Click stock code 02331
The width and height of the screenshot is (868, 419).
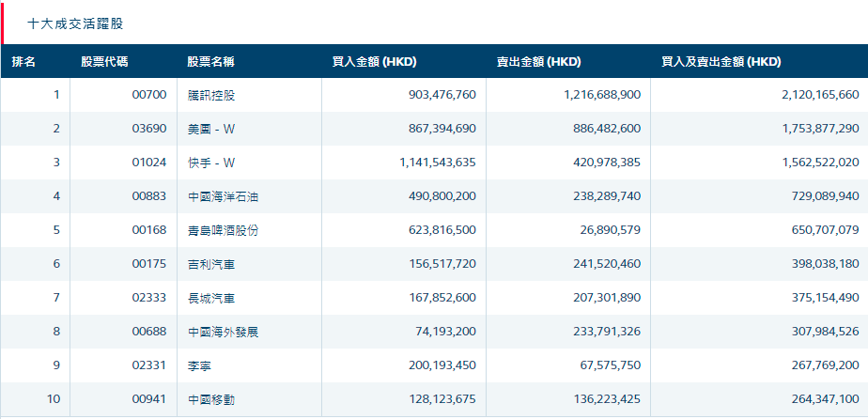(149, 365)
